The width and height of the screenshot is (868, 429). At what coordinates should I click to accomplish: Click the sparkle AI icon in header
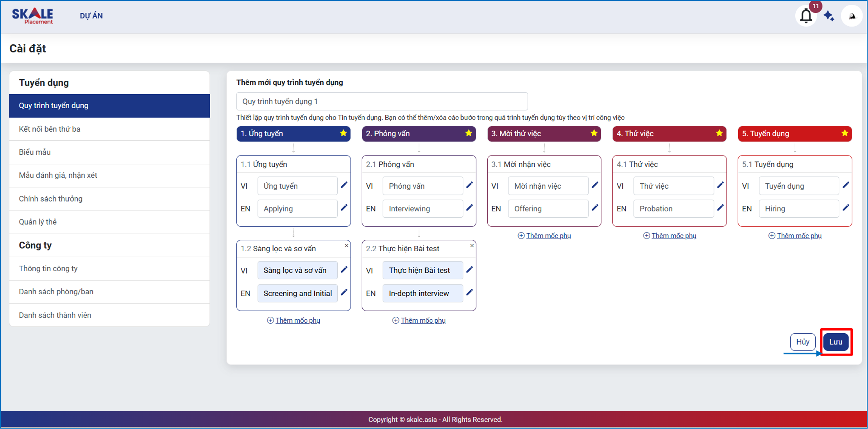point(829,16)
